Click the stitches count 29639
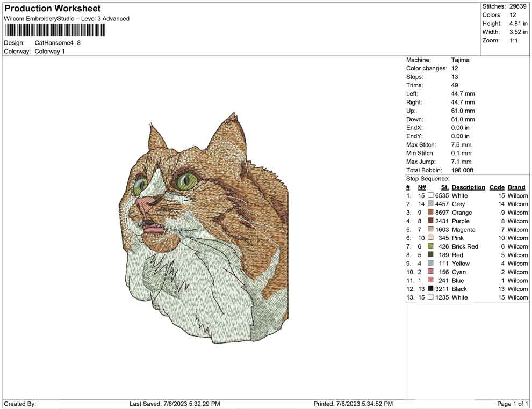Image resolution: width=532 pixels, height=409 pixels. tap(517, 6)
